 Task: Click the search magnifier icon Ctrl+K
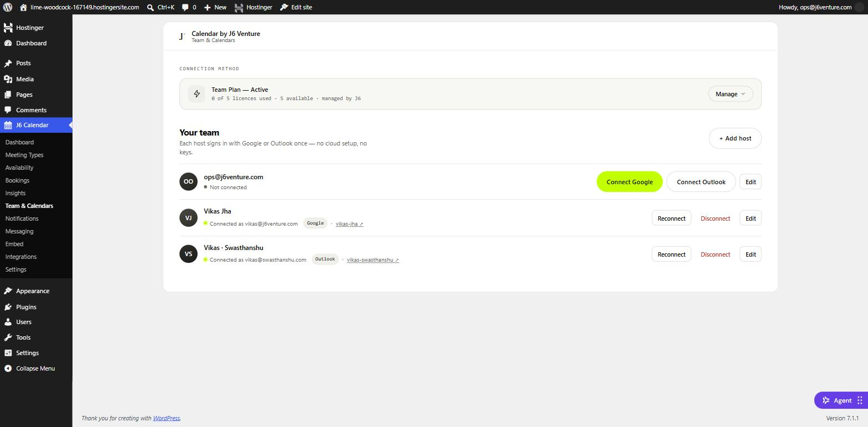(151, 7)
